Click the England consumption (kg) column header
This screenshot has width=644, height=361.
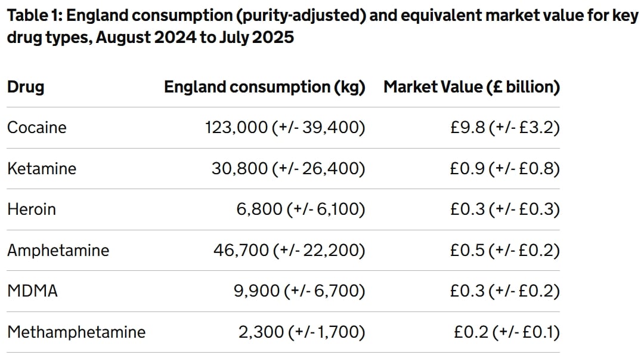tap(264, 87)
